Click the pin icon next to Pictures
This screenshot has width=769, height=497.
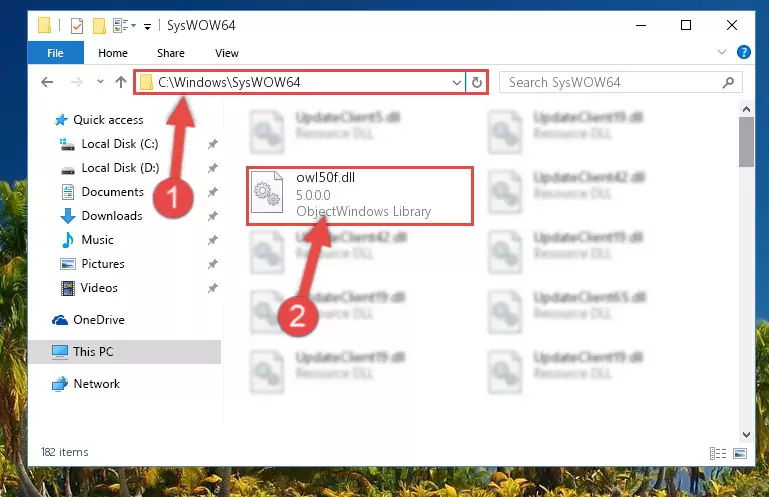212,264
